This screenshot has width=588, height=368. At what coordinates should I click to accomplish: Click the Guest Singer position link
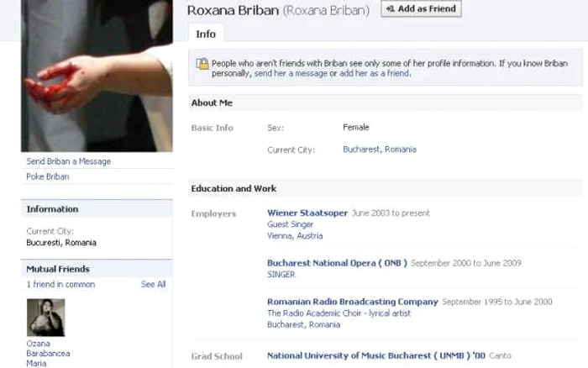coord(291,224)
